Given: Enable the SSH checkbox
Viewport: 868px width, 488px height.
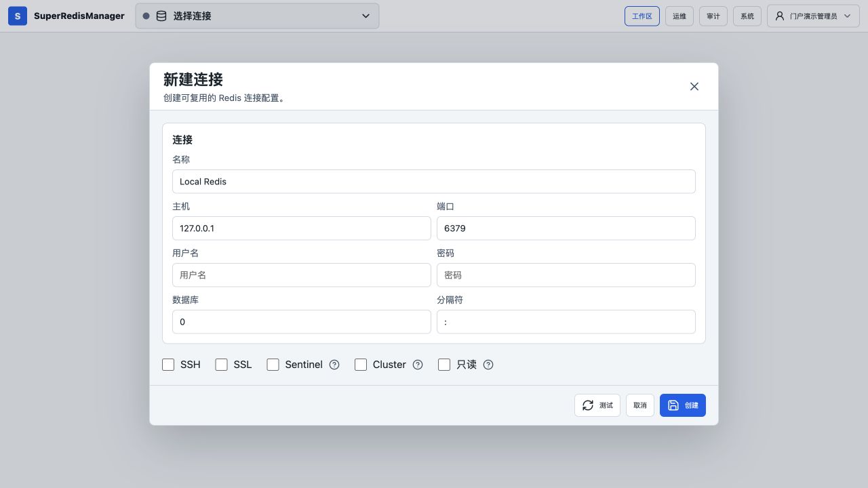Looking at the screenshot, I should pos(168,365).
